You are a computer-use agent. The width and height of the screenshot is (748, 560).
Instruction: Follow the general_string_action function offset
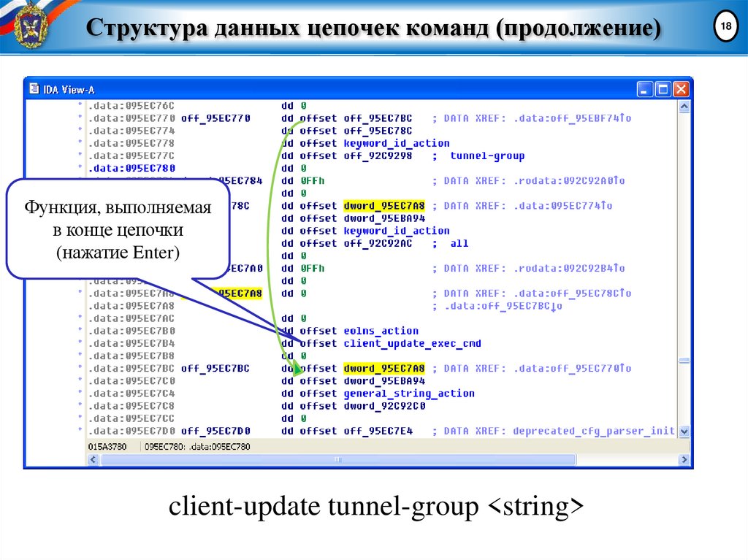point(409,394)
